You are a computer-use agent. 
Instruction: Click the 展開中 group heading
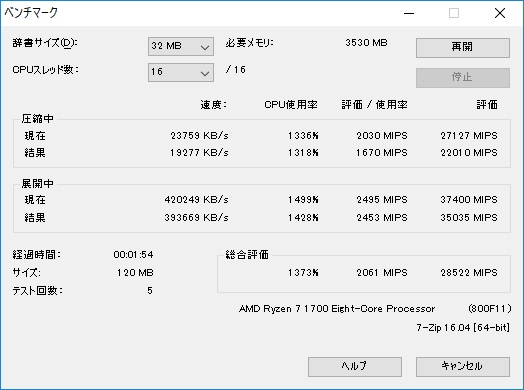pyautogui.click(x=37, y=183)
